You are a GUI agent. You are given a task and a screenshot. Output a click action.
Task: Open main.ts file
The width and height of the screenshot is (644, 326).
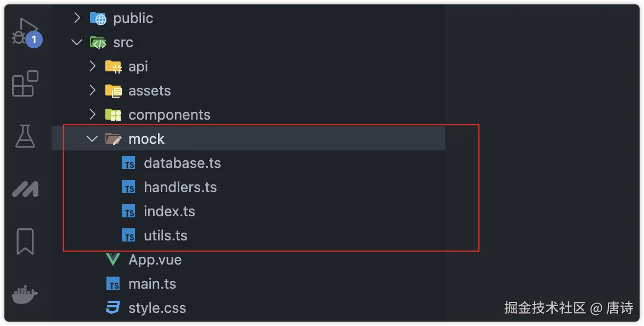point(152,284)
